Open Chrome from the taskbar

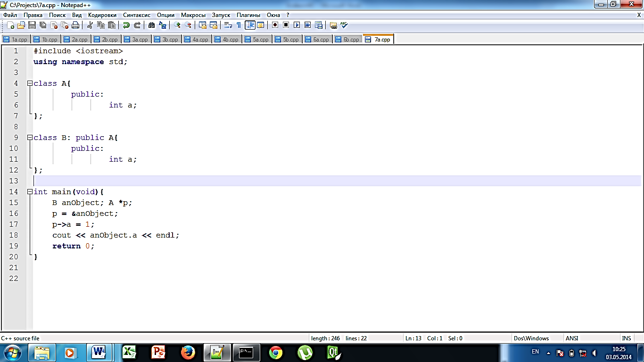[x=276, y=353]
